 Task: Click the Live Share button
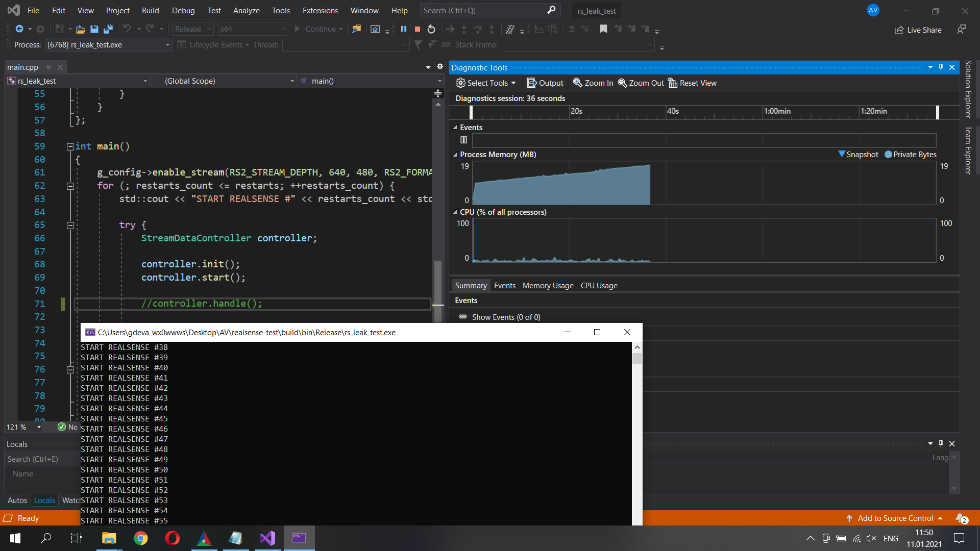tap(918, 30)
